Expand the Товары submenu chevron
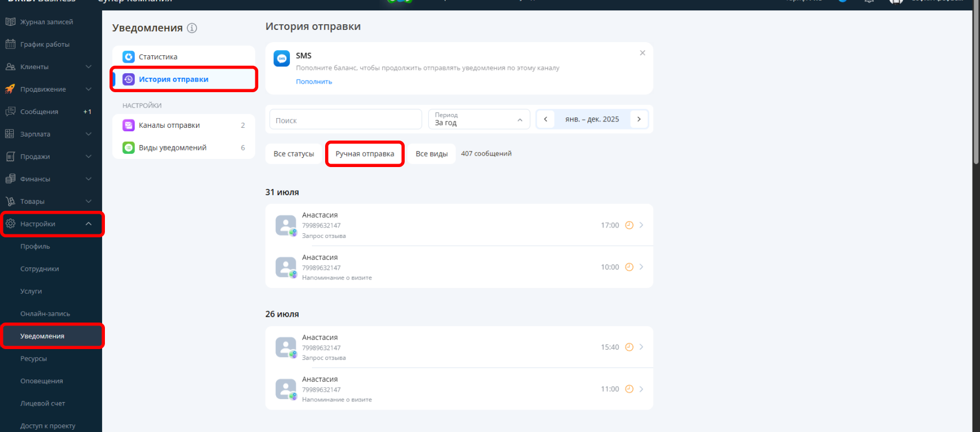This screenshot has height=432, width=980. point(89,202)
